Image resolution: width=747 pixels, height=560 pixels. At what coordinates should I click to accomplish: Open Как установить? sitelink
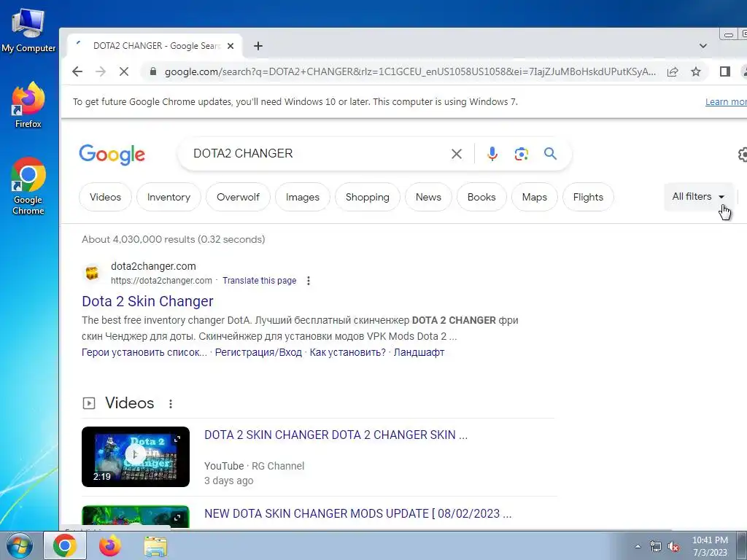pyautogui.click(x=348, y=352)
